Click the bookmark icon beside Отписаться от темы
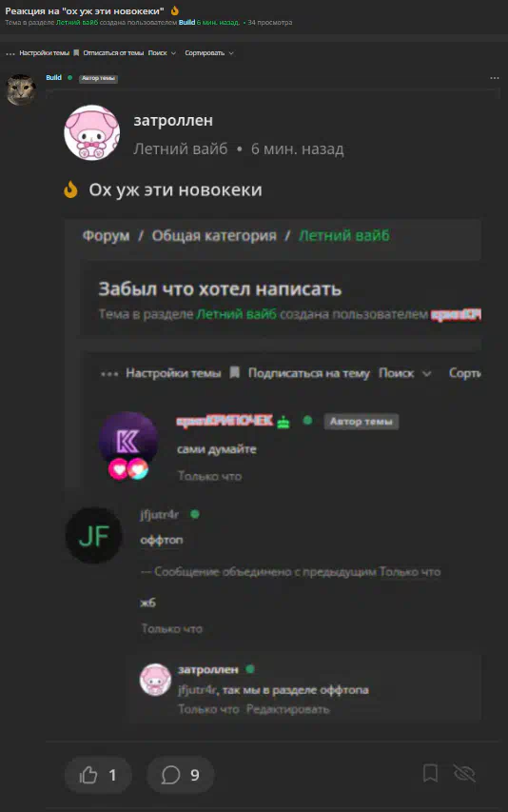508x812 pixels. [x=76, y=52]
